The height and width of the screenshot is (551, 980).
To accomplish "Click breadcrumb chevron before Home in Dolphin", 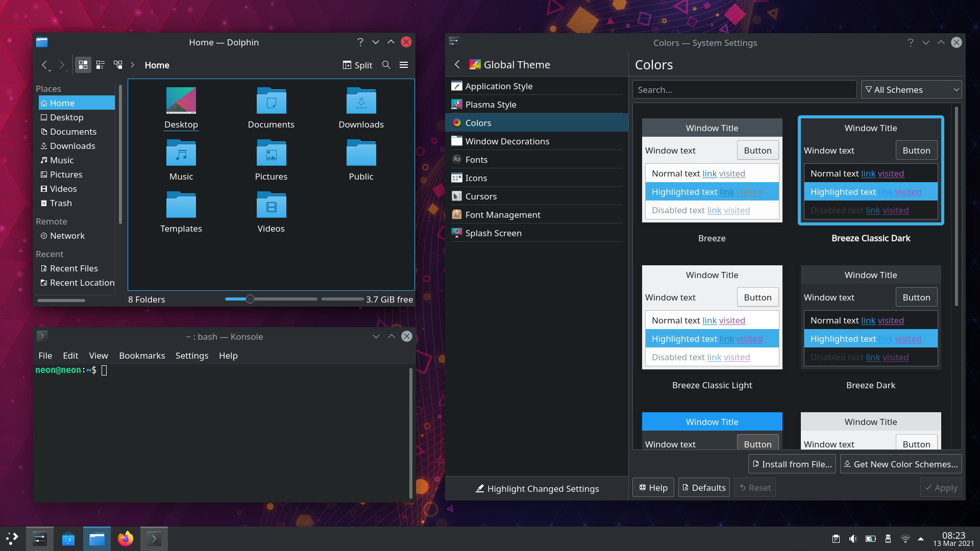I will click(133, 65).
